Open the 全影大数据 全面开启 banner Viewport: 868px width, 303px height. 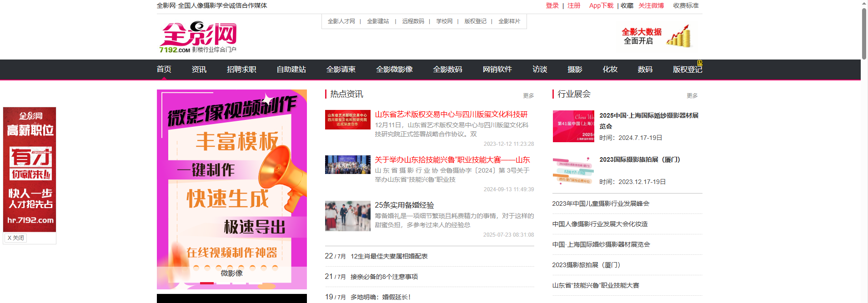pos(657,36)
